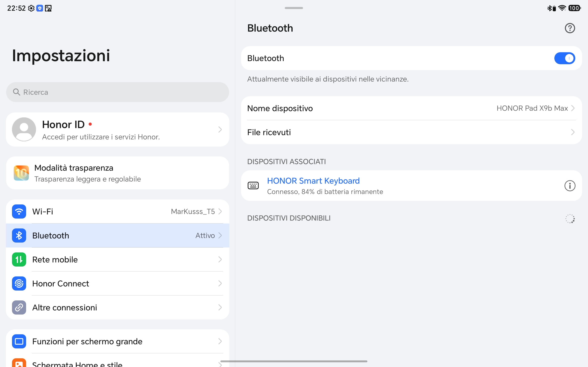Tap the Rete mobile icon
The height and width of the screenshot is (367, 588).
pos(19,259)
